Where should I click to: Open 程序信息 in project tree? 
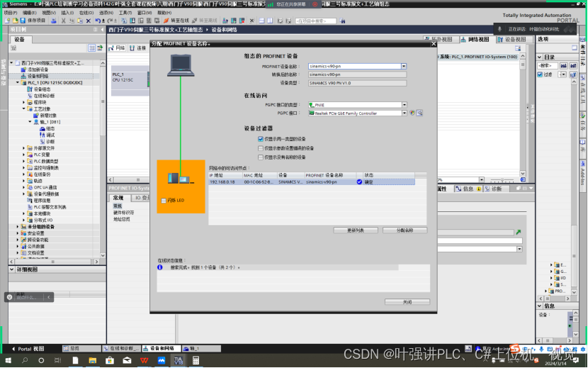(x=39, y=201)
